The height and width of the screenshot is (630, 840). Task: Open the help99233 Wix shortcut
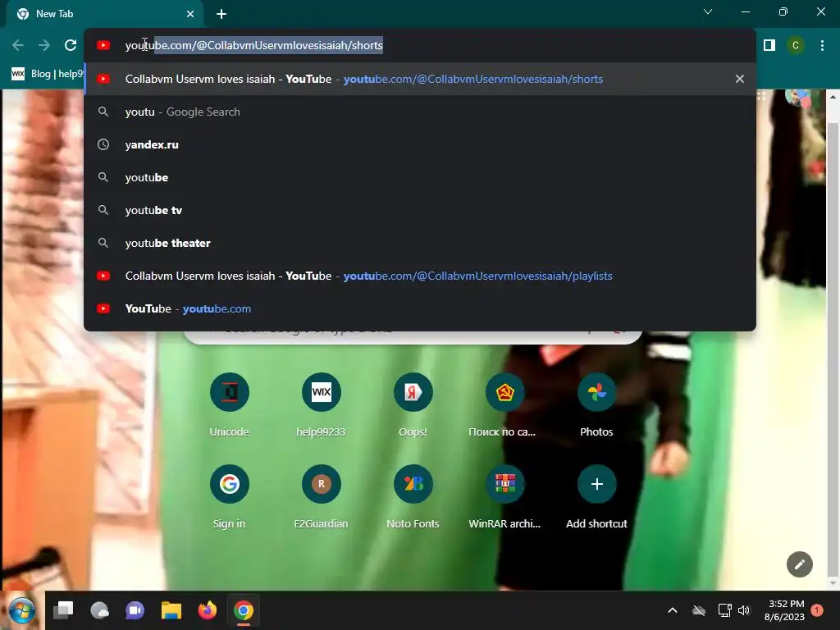point(321,405)
